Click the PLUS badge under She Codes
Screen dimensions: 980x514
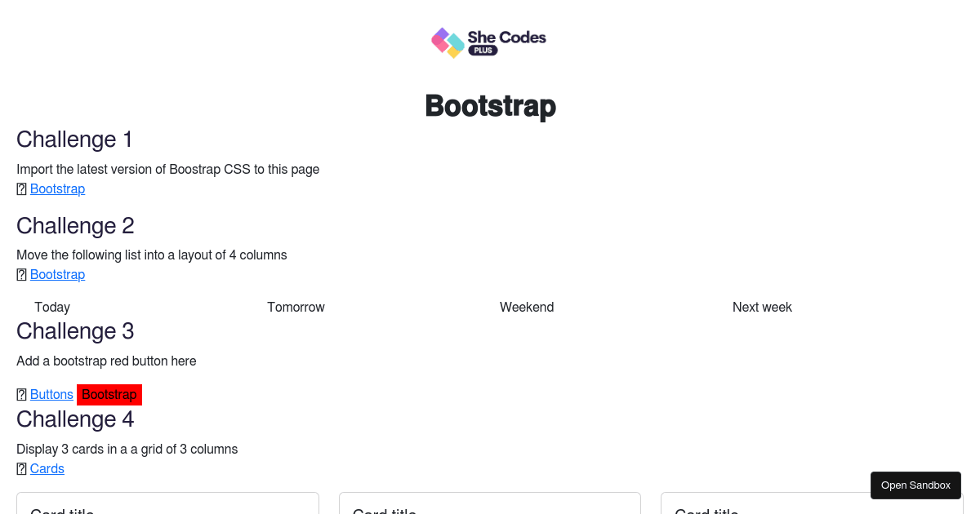tap(481, 50)
